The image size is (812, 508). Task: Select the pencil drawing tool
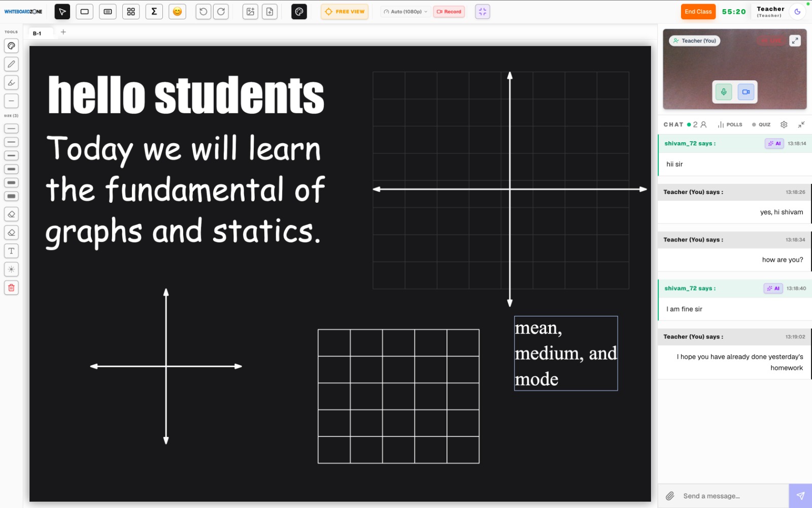(11, 64)
